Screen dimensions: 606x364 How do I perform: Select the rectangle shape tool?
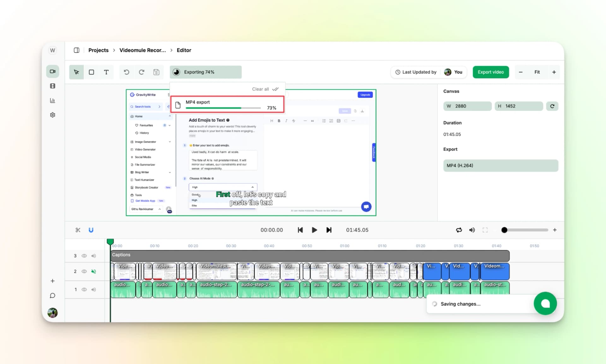[x=91, y=72]
